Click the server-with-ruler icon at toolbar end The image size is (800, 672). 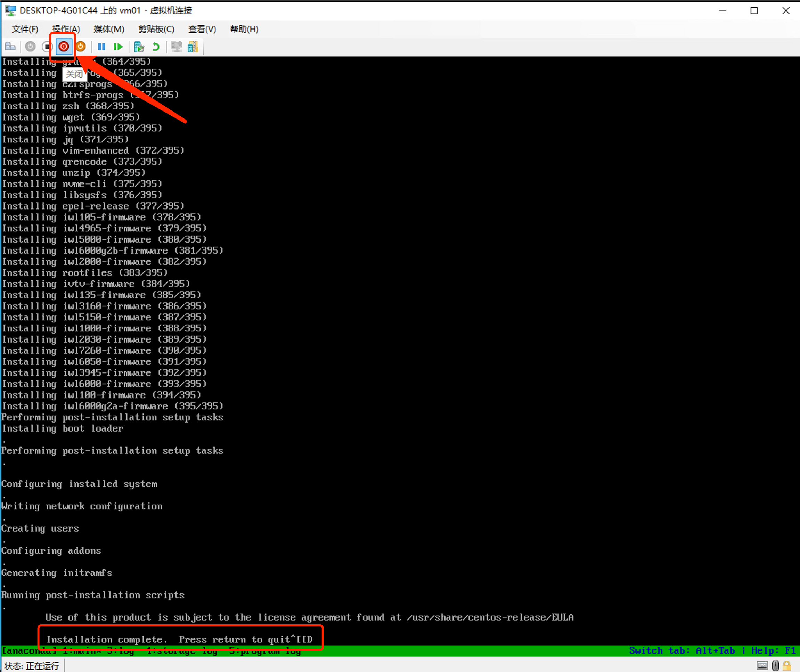[x=193, y=47]
